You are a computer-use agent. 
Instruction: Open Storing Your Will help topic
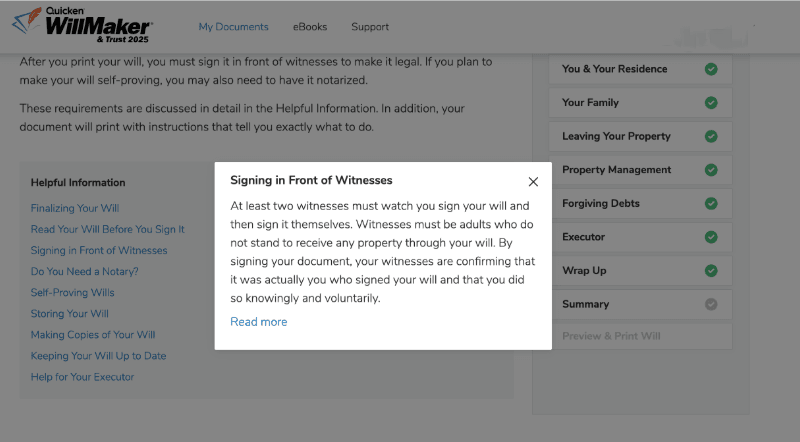[70, 314]
